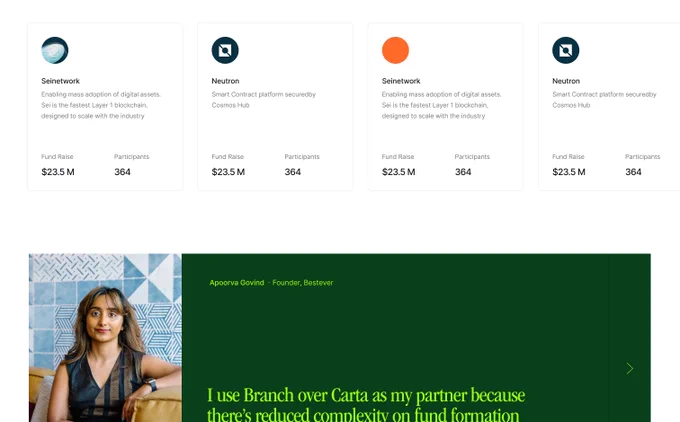Click the orange Seinetwork circle logo

(x=396, y=50)
